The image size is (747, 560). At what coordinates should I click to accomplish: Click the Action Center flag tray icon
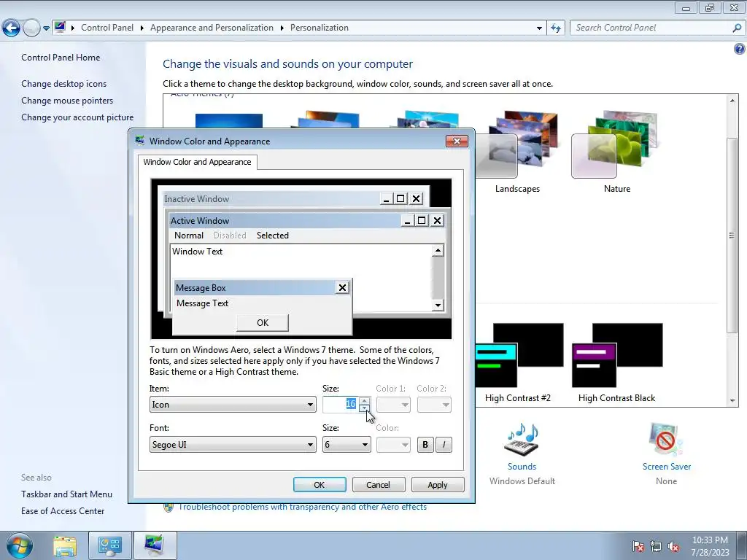(638, 546)
